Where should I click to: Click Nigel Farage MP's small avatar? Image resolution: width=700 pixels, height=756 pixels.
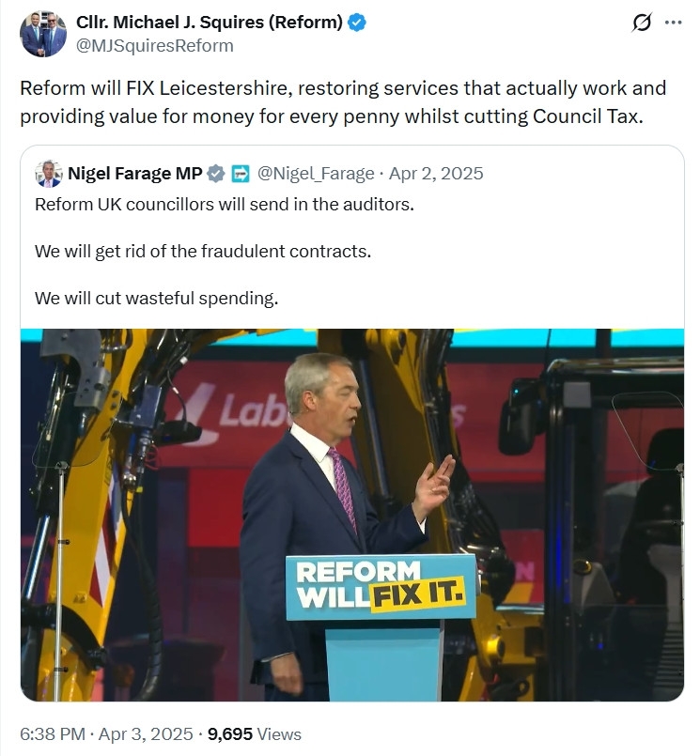coord(49,174)
